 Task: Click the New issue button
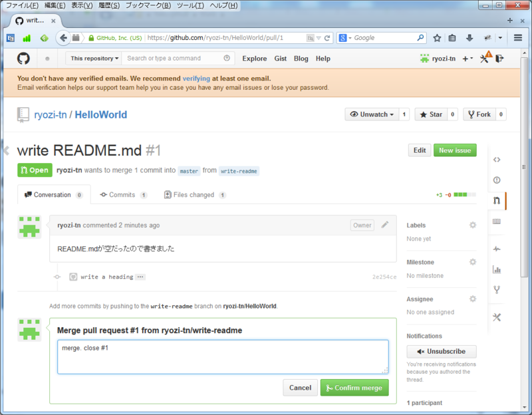point(455,150)
